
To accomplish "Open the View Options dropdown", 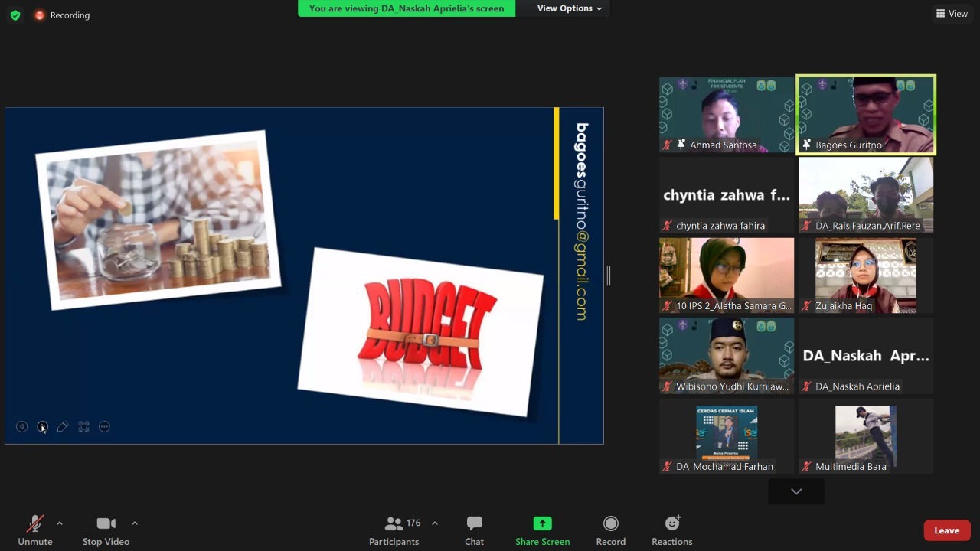I will pyautogui.click(x=569, y=8).
